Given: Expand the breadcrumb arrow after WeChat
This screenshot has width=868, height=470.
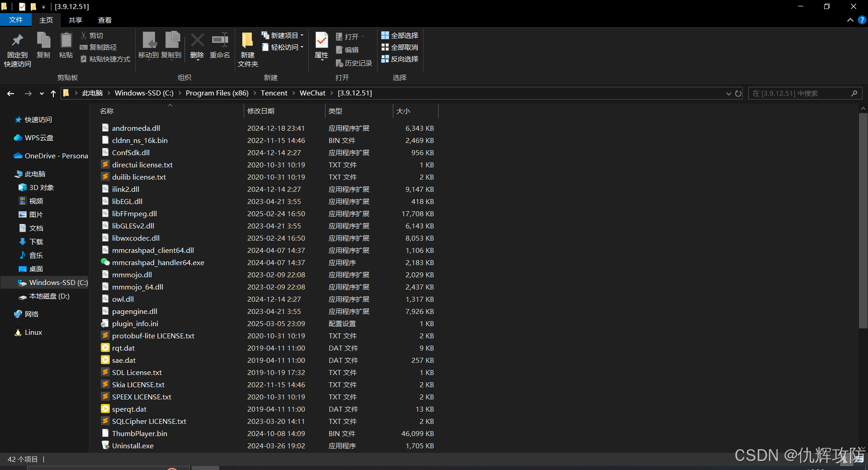Looking at the screenshot, I should point(332,93).
